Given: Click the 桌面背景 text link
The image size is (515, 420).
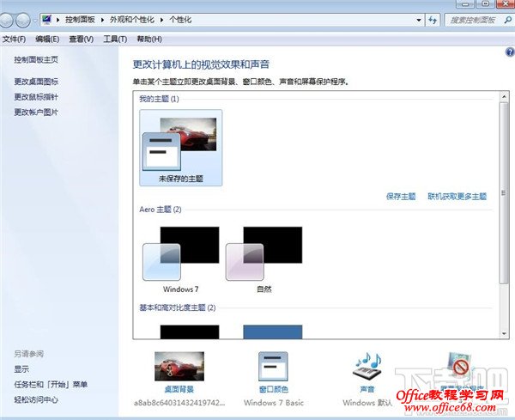Looking at the screenshot, I should 179,389.
